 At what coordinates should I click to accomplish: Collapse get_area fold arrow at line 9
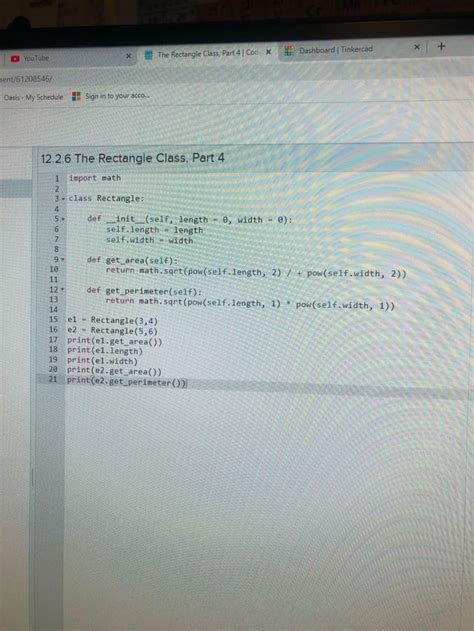point(62,260)
